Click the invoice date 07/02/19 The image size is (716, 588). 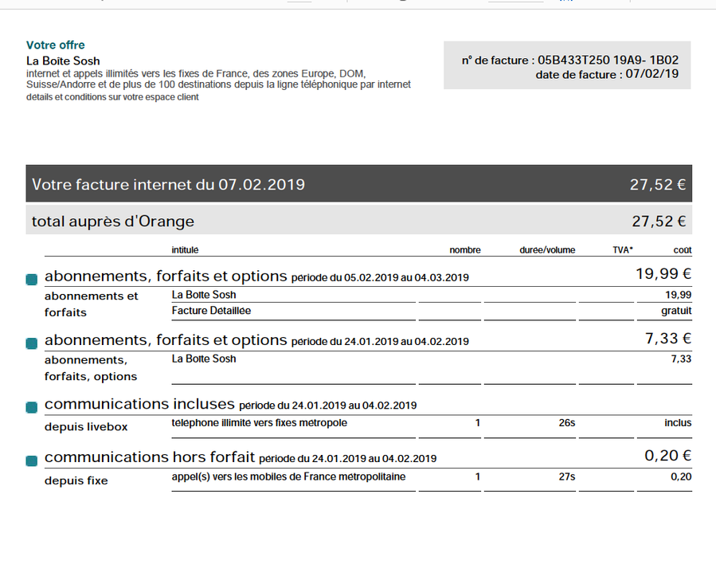click(652, 74)
